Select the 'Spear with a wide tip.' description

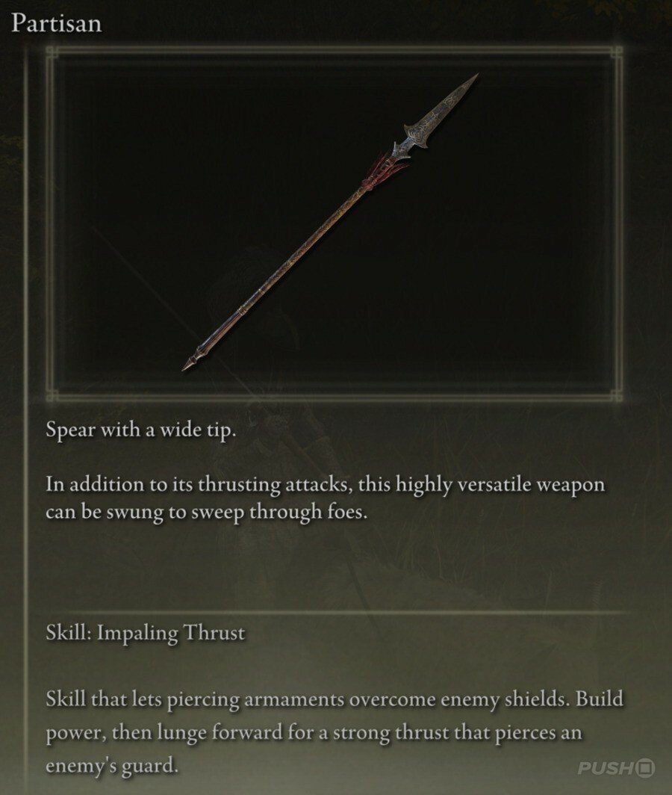point(141,430)
